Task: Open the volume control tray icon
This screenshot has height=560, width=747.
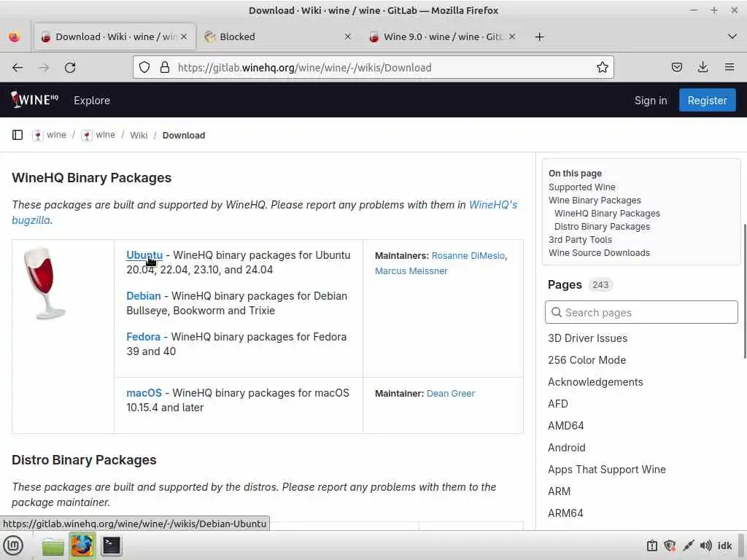Action: point(705,545)
